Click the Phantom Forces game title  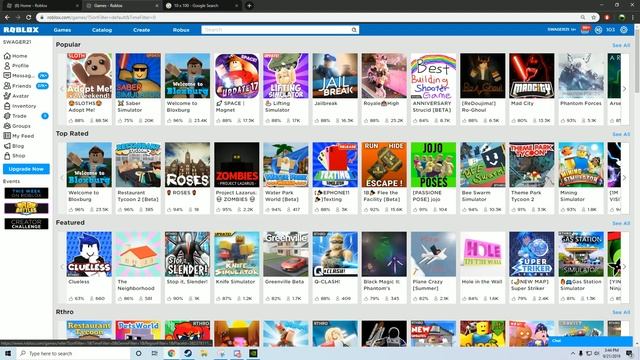[580, 104]
